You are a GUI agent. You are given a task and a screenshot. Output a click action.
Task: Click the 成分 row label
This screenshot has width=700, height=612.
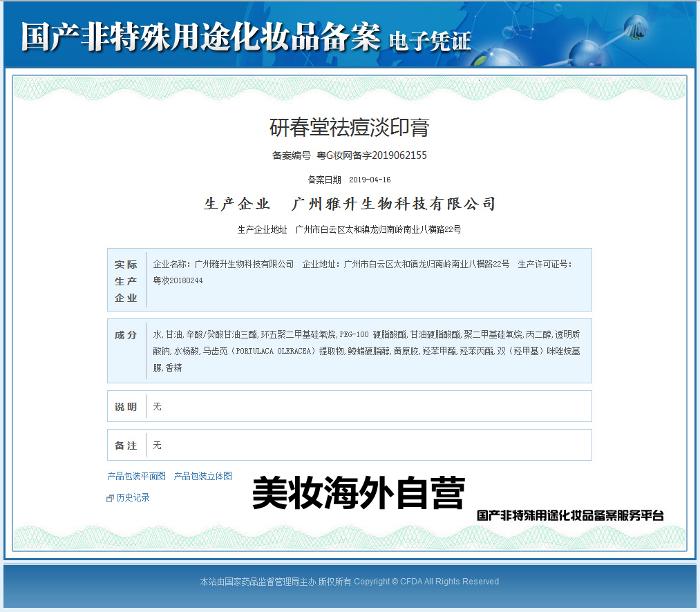point(126,335)
